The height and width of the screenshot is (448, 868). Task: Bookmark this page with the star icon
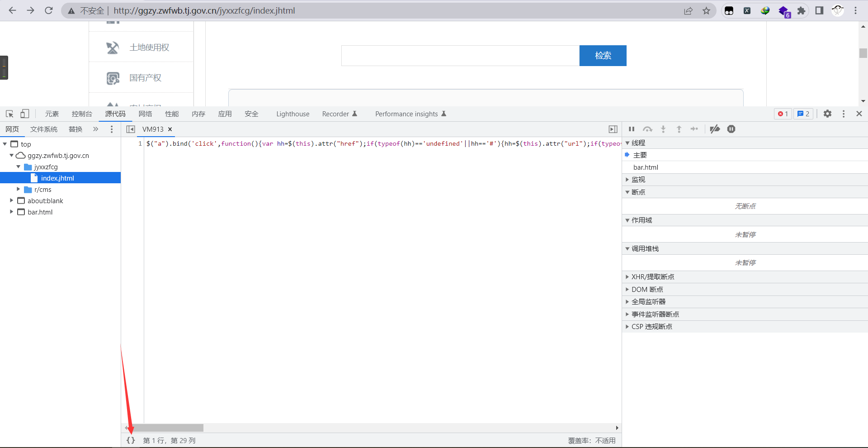[x=706, y=11]
